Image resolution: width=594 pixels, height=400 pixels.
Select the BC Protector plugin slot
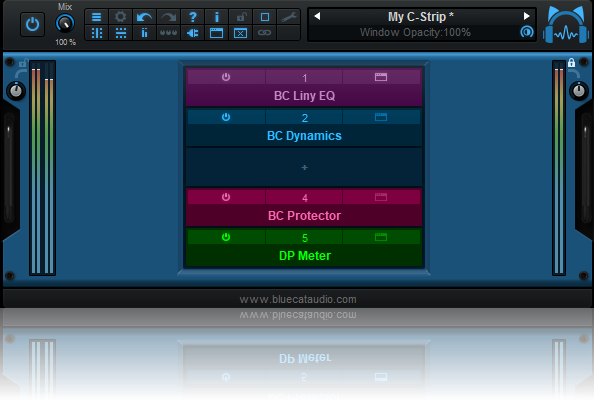click(304, 216)
